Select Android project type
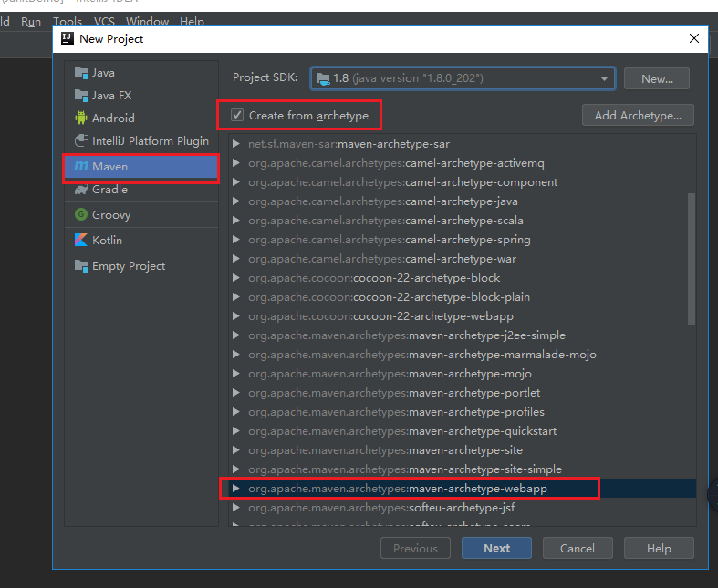The image size is (718, 588). click(141, 119)
